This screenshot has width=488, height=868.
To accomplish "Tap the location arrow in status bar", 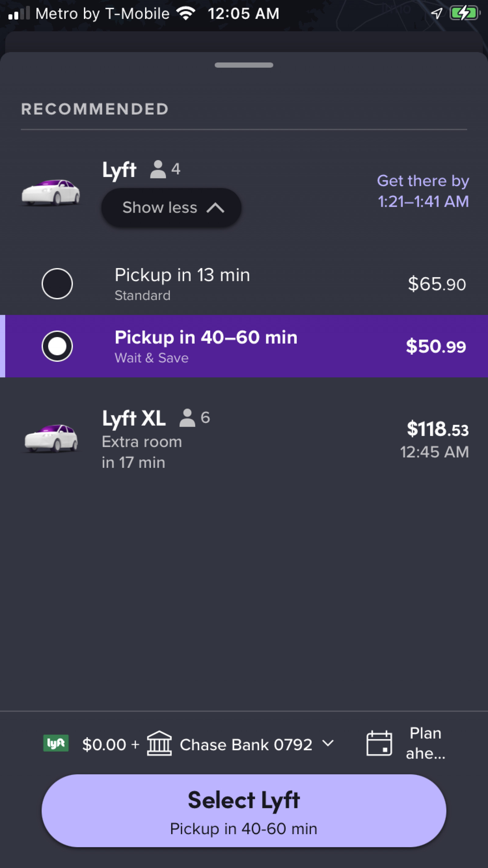I will pos(436,13).
